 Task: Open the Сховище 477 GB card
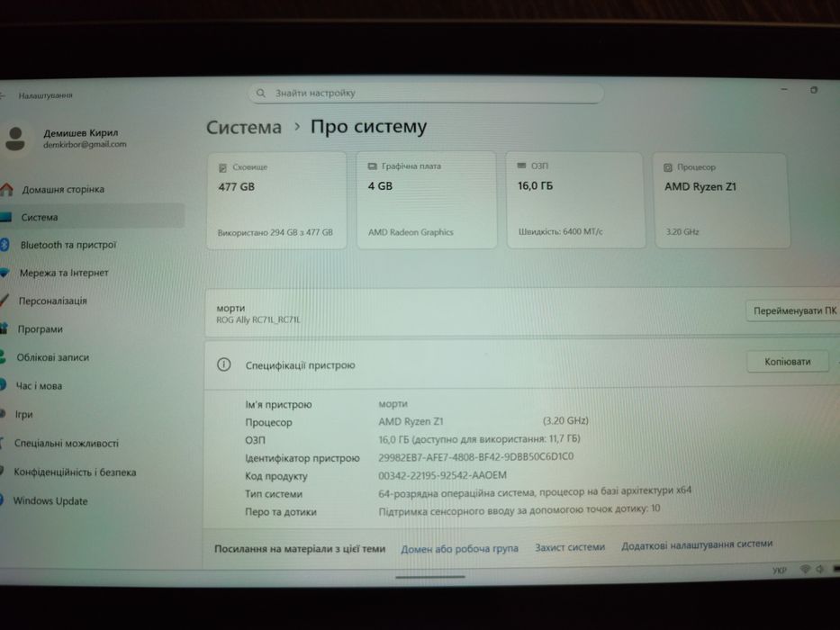point(277,201)
